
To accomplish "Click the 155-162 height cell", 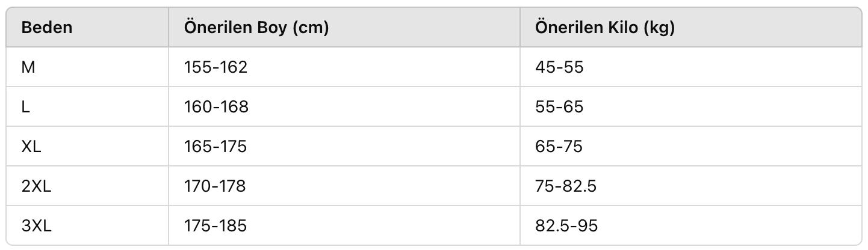I will [344, 67].
